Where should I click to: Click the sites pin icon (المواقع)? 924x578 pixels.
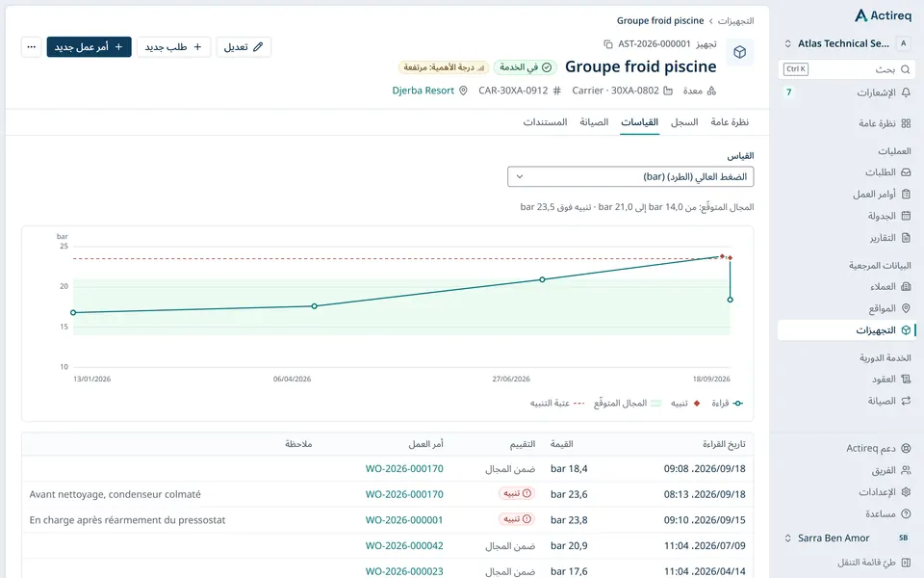coord(906,308)
